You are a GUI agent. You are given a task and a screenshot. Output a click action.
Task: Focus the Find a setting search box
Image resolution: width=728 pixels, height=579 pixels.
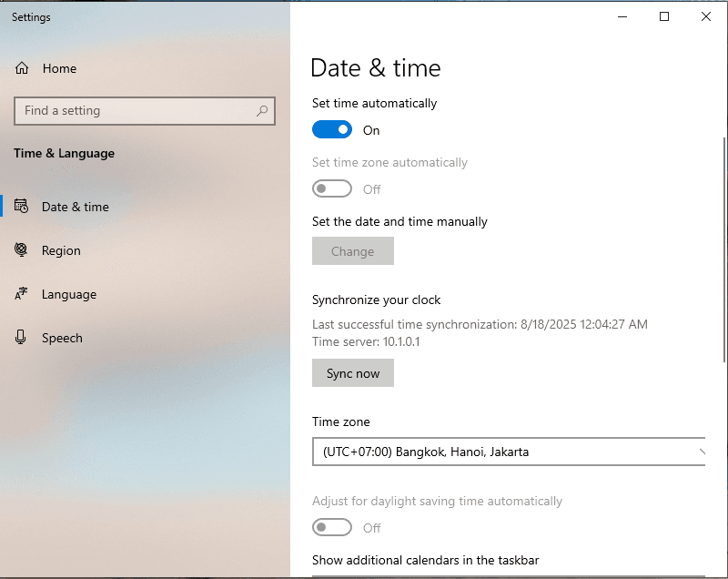pos(136,111)
